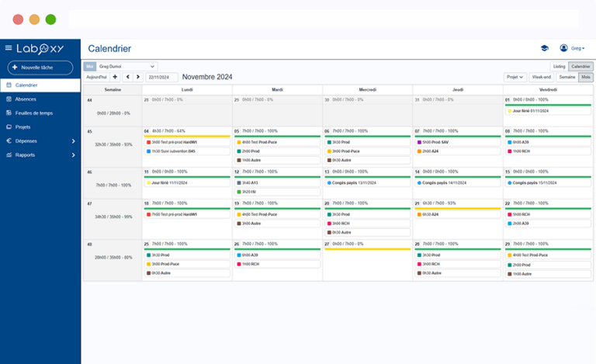Switch to Semaine view
This screenshot has width=596, height=364.
[x=567, y=77]
